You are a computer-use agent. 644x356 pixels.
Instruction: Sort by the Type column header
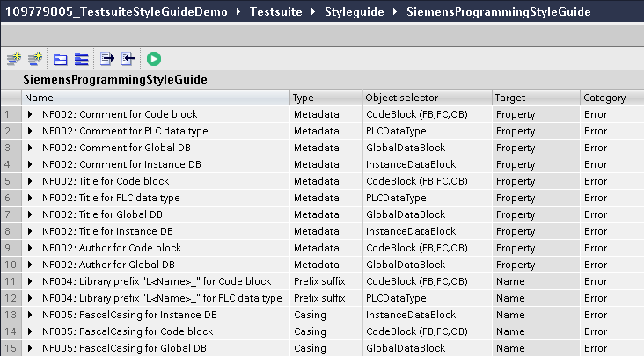click(326, 98)
